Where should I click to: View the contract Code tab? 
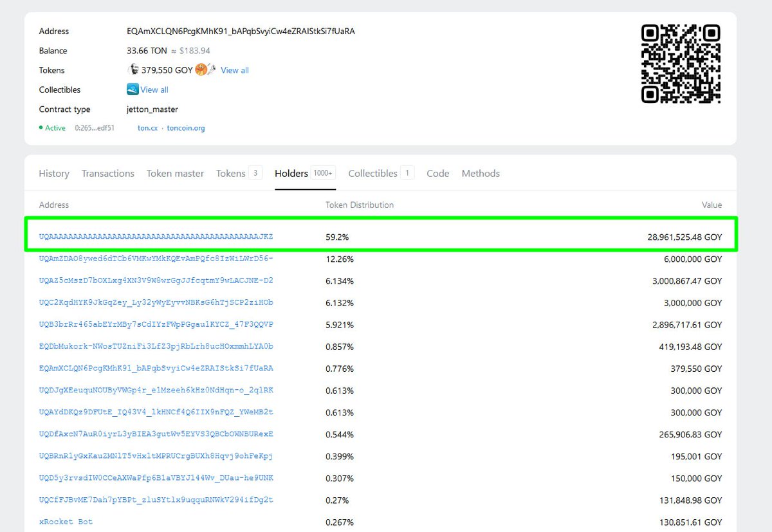(x=437, y=173)
